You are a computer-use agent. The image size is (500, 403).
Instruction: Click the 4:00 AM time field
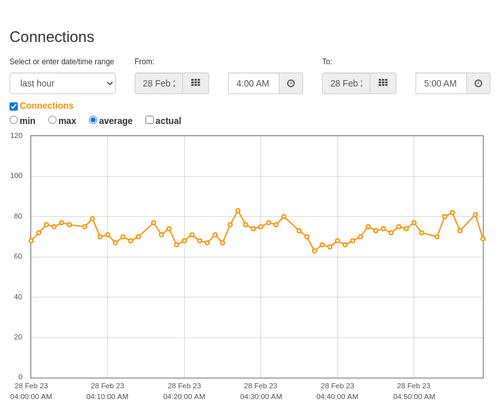coord(254,83)
